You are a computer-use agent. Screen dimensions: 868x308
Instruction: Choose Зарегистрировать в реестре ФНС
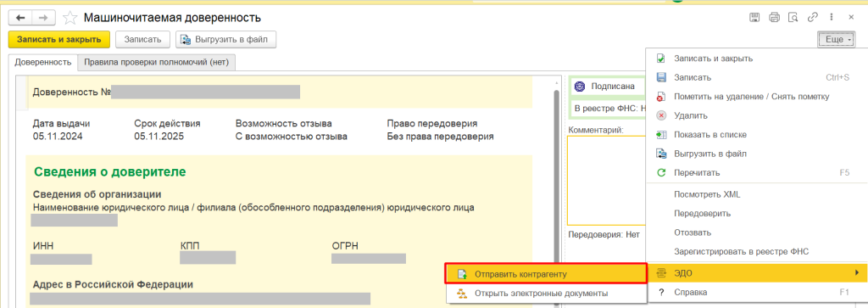coord(756,251)
